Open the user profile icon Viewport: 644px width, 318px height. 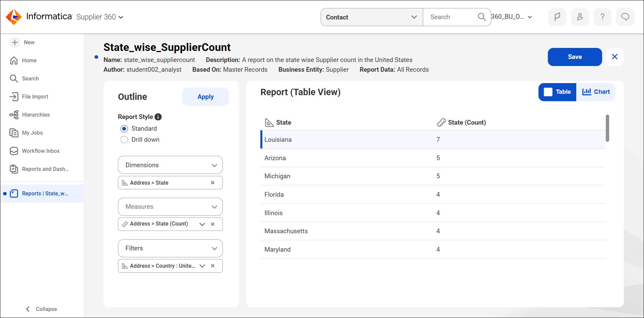click(x=580, y=17)
